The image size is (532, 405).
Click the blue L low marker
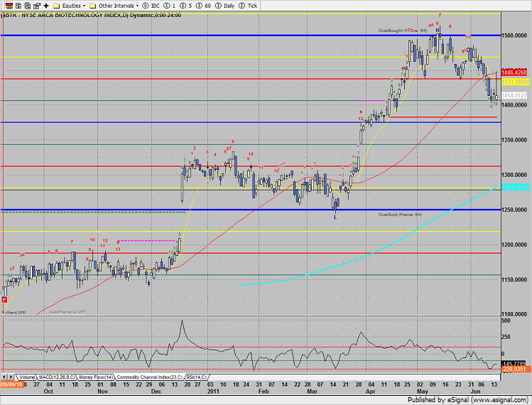point(335,217)
